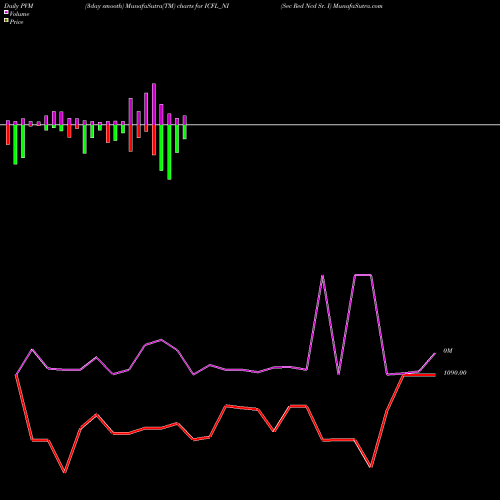This screenshot has width=500, height=500.
Task: Click the 0M volume value label
Action: pos(448,351)
